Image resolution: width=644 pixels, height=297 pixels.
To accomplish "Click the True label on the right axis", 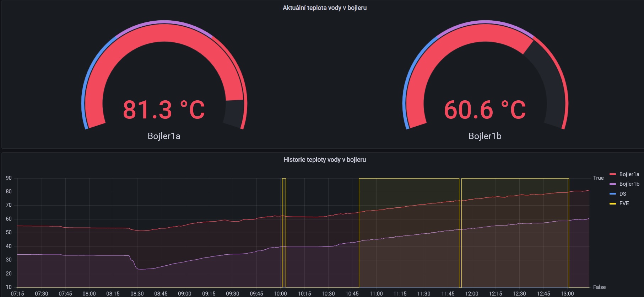I will 599,178.
